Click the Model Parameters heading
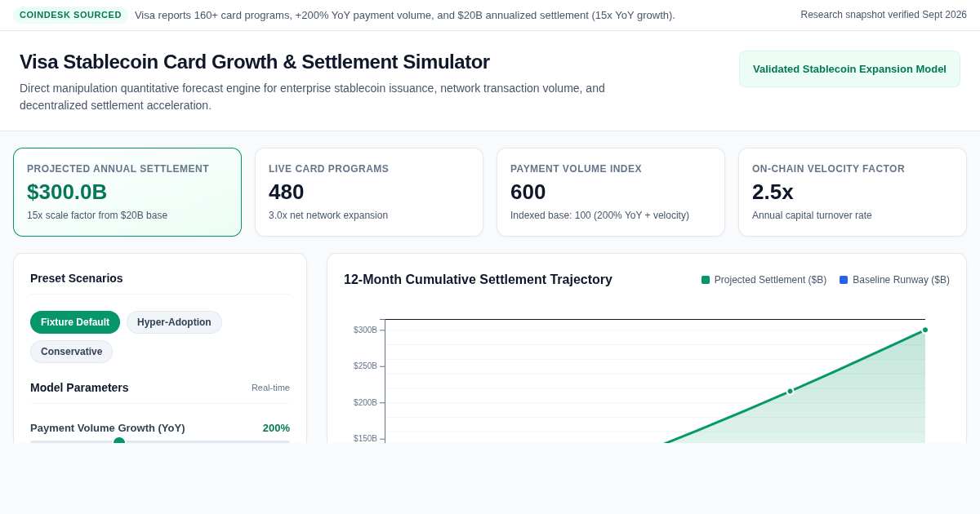980x514 pixels. coord(79,388)
